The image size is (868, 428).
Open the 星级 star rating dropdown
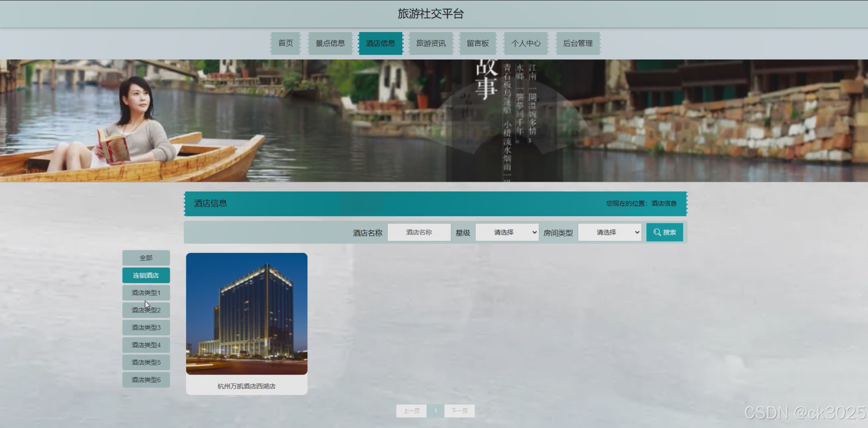(507, 232)
